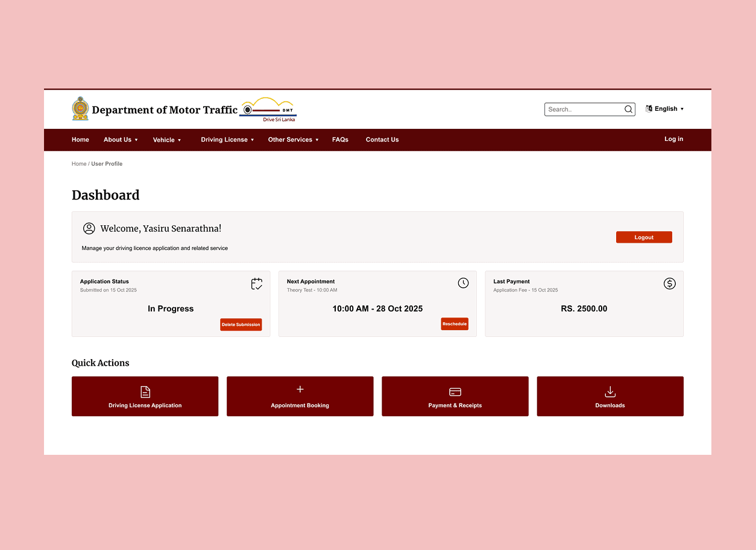Expand the Vehicle navigation menu
This screenshot has height=550, width=756.
[166, 140]
